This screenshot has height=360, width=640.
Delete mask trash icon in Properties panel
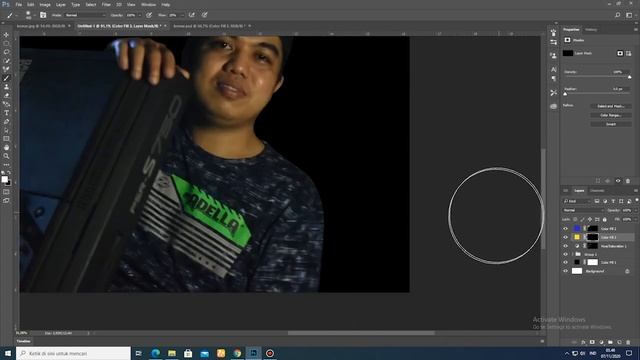(x=628, y=181)
